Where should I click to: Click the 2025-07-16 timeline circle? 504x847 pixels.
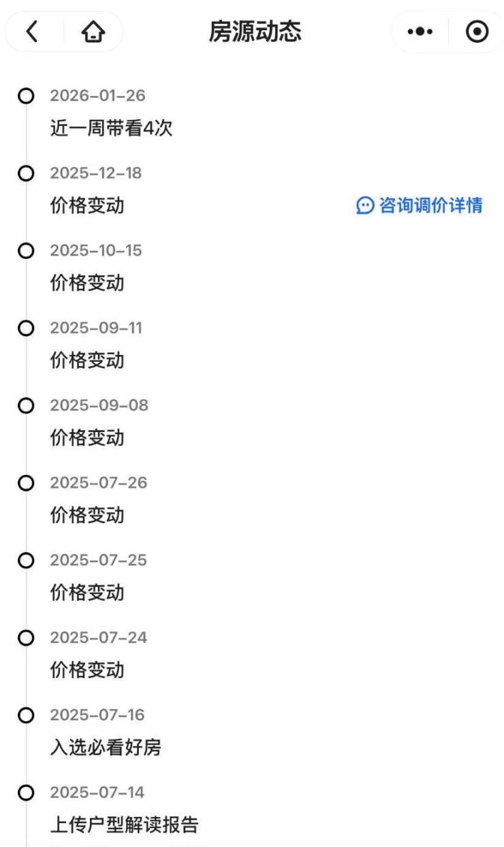pos(26,715)
